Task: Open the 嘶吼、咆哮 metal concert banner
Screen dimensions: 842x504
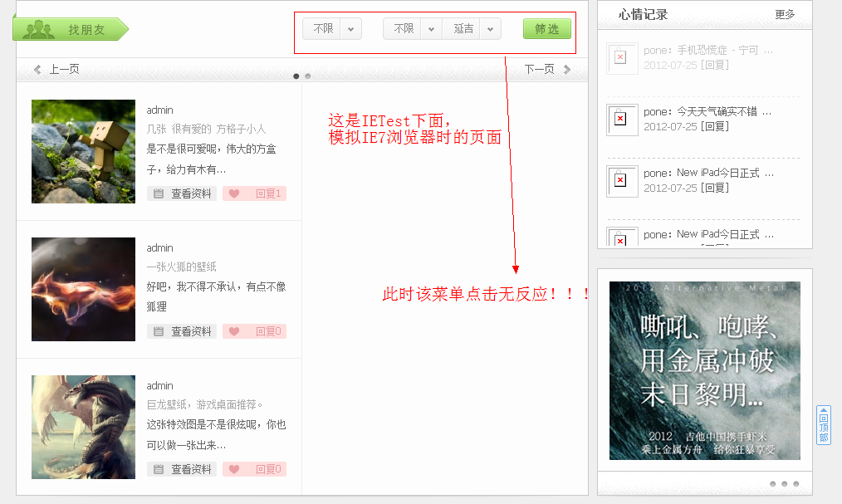Action: coord(704,370)
